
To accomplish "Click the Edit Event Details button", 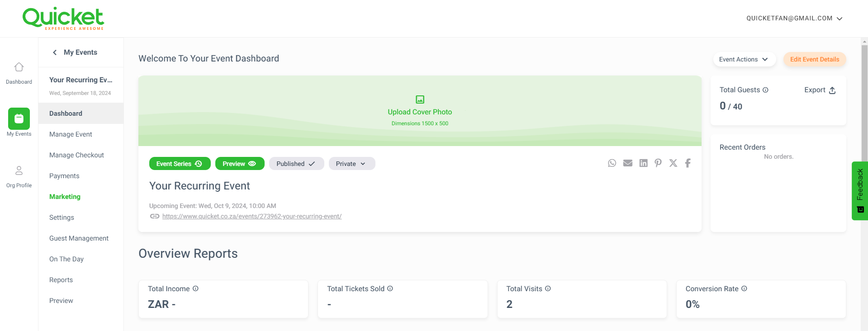I will click(814, 59).
